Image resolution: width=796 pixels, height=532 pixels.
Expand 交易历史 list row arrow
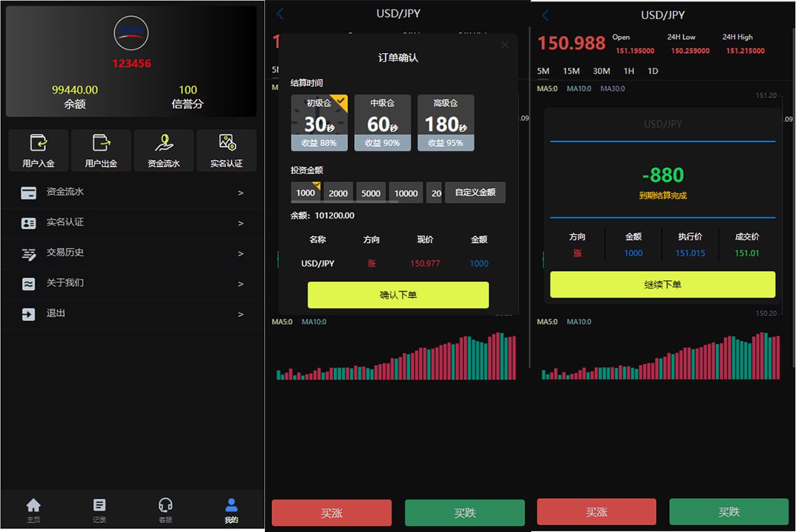click(240, 254)
